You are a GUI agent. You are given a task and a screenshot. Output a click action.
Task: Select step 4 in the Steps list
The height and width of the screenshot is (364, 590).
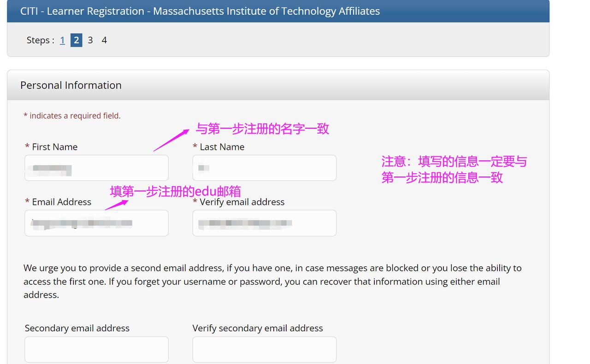pos(104,41)
